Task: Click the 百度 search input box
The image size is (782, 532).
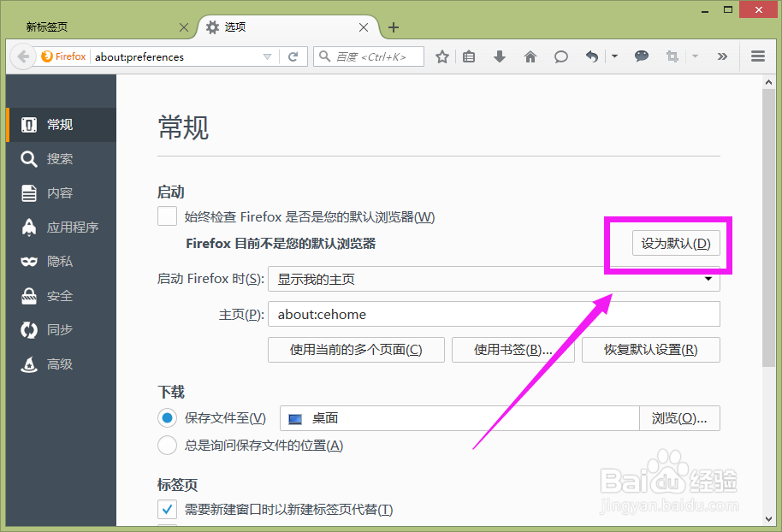Action: (370, 56)
